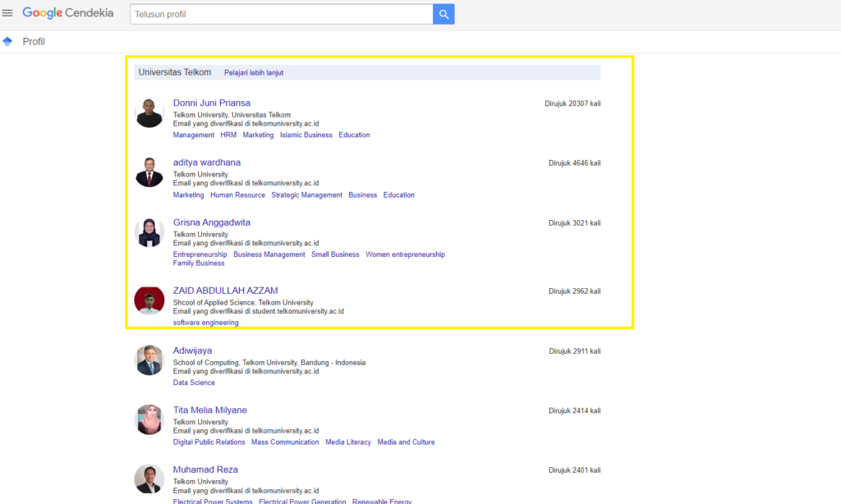
Task: Type in the Telusuri profil search box
Action: pos(281,14)
